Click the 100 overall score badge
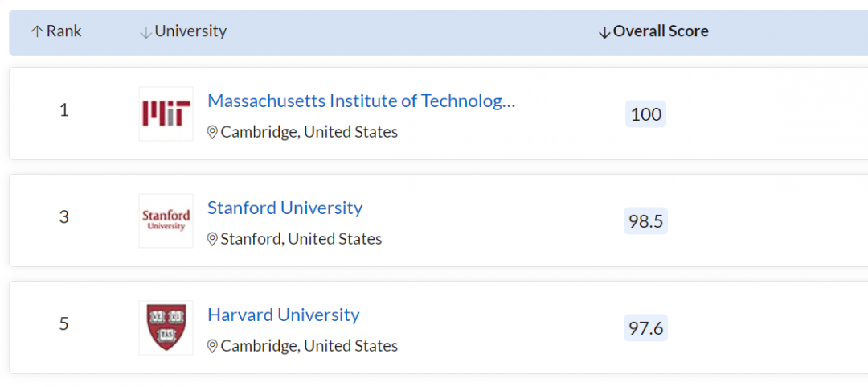The image size is (868, 387). (645, 114)
